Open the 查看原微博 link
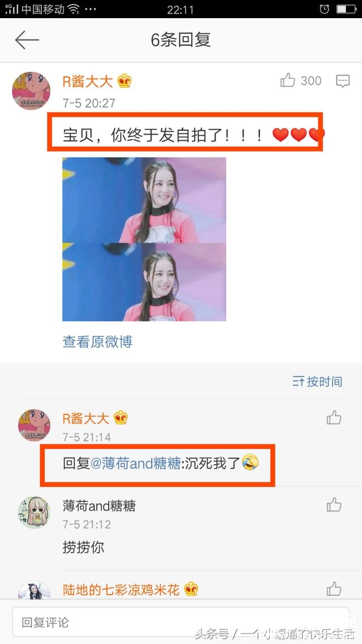 97,342
